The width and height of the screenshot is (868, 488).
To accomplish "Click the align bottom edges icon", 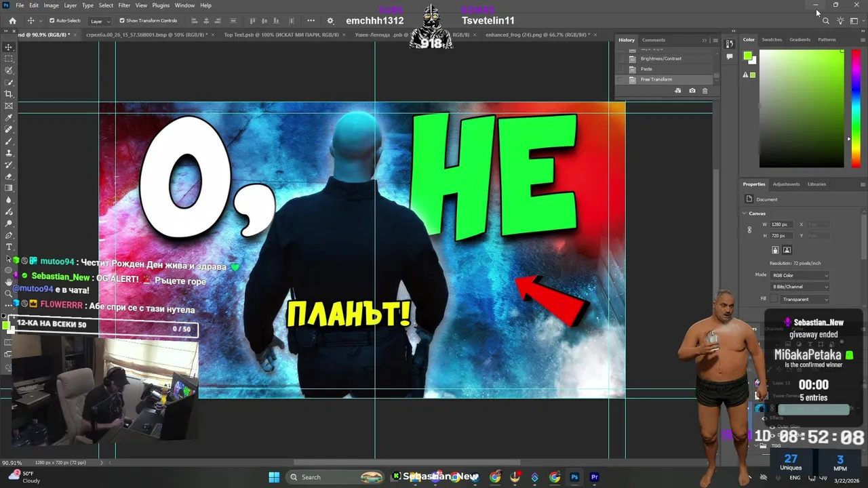I will [x=275, y=21].
